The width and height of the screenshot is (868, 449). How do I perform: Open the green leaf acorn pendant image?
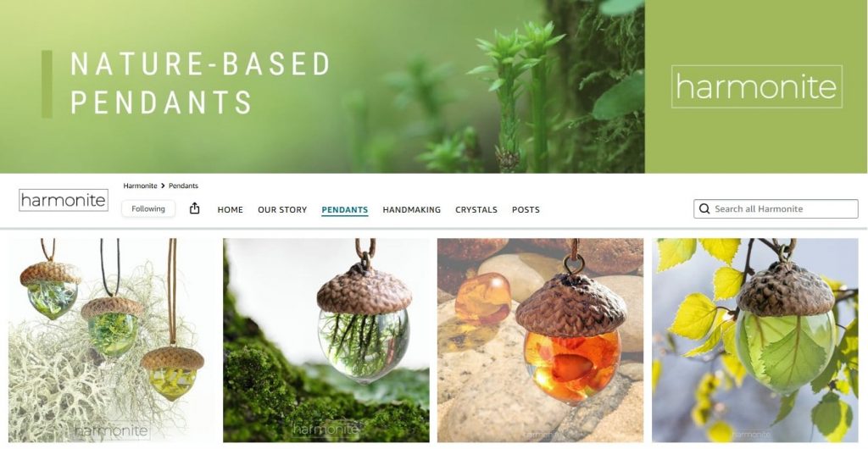[755, 340]
